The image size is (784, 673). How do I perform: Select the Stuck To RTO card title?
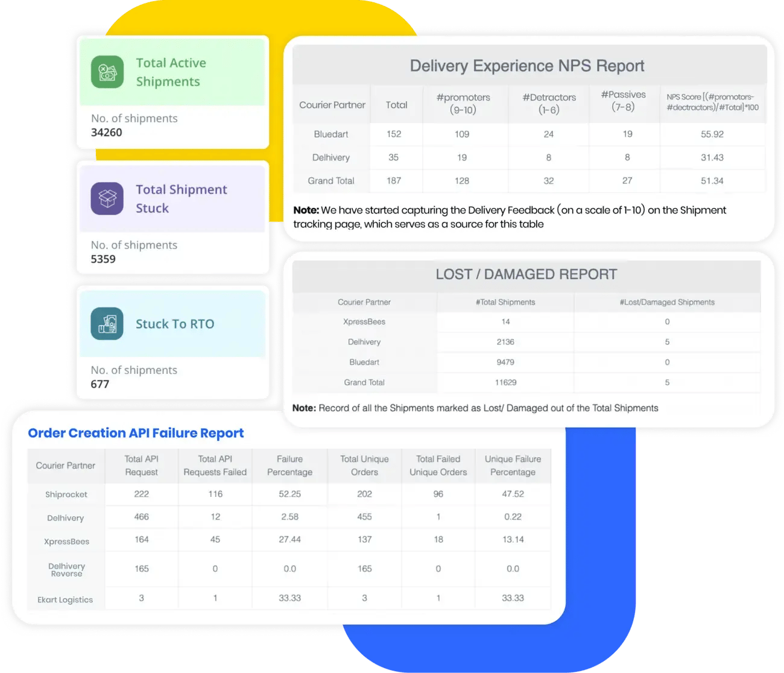pyautogui.click(x=175, y=324)
